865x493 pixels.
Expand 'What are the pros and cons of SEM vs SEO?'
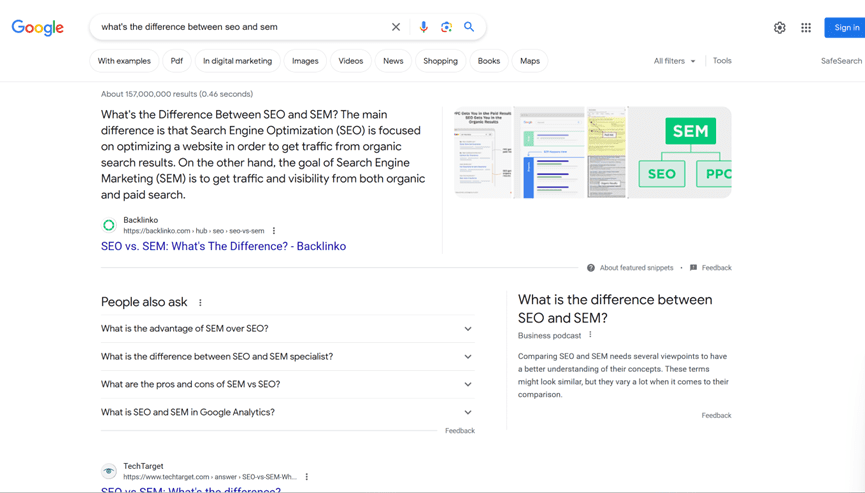click(x=467, y=385)
